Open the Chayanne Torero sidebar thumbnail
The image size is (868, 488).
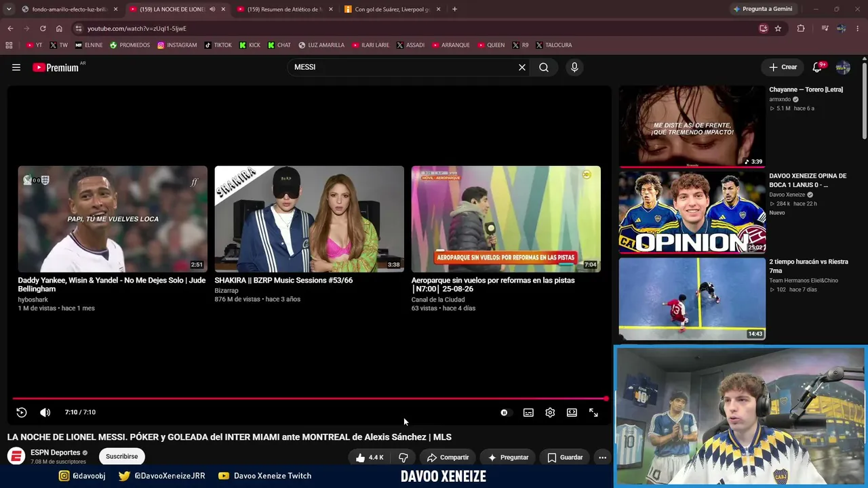tap(692, 126)
